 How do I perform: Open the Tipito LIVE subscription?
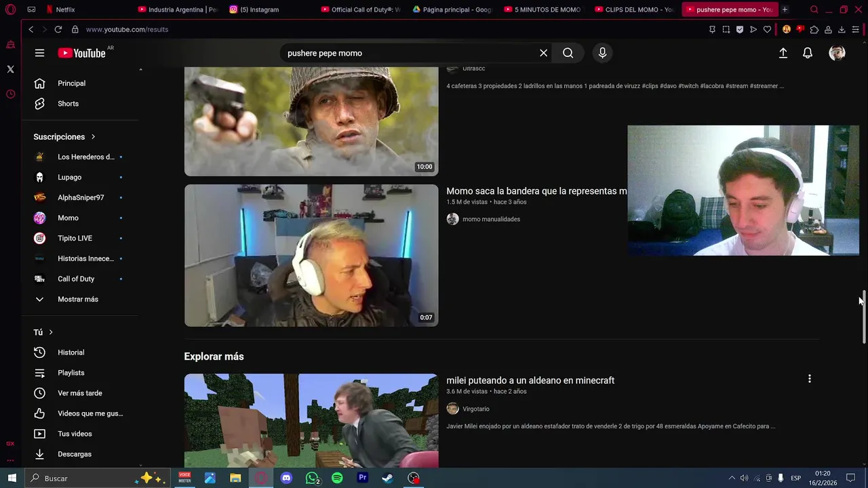(x=81, y=239)
